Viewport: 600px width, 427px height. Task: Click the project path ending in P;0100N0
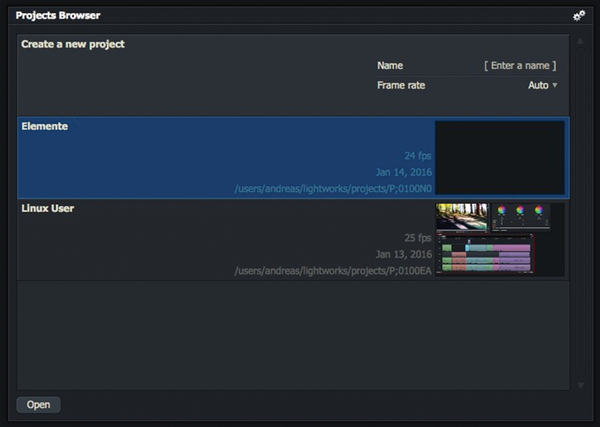pos(333,189)
